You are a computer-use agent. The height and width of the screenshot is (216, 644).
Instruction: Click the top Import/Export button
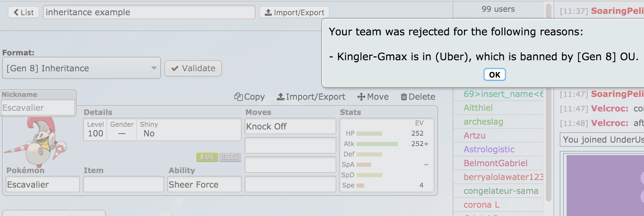click(x=294, y=12)
